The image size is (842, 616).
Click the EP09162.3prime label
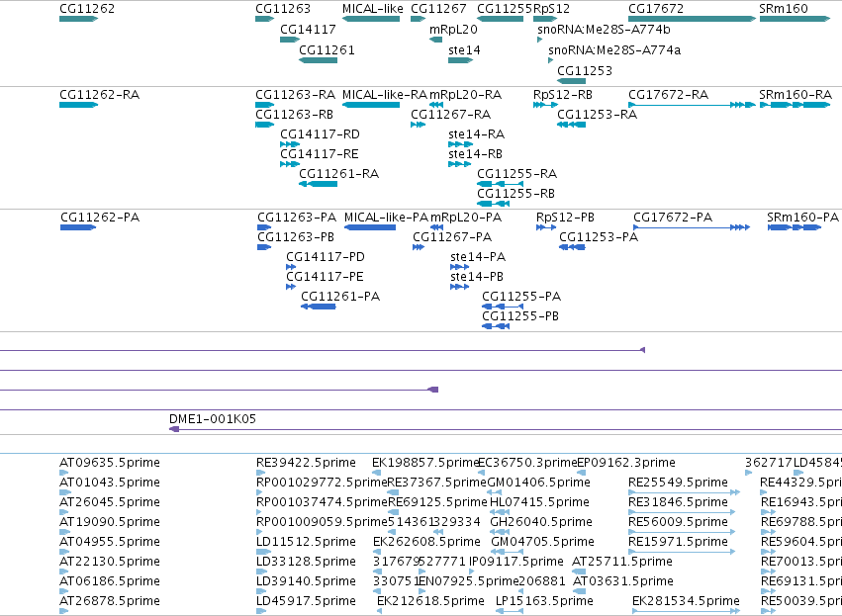coord(626,463)
